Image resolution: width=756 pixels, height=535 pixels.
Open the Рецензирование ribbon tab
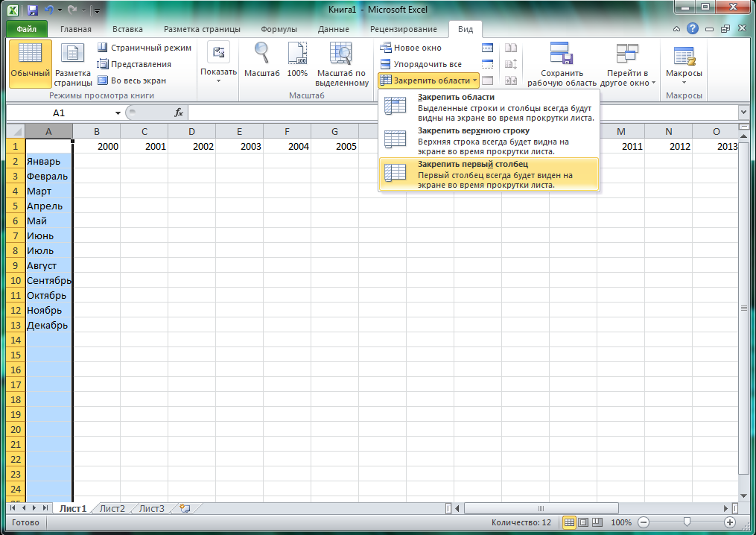(404, 29)
